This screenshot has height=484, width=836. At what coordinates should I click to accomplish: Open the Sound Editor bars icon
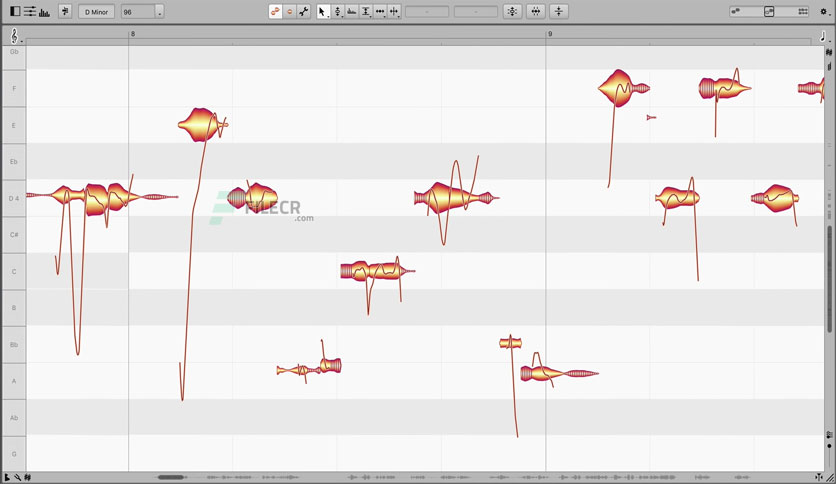(44, 11)
